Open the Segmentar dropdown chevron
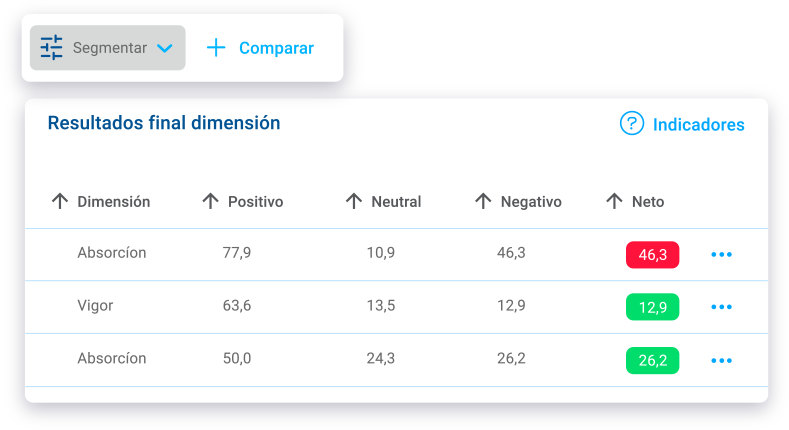789x430 pixels. [165, 48]
